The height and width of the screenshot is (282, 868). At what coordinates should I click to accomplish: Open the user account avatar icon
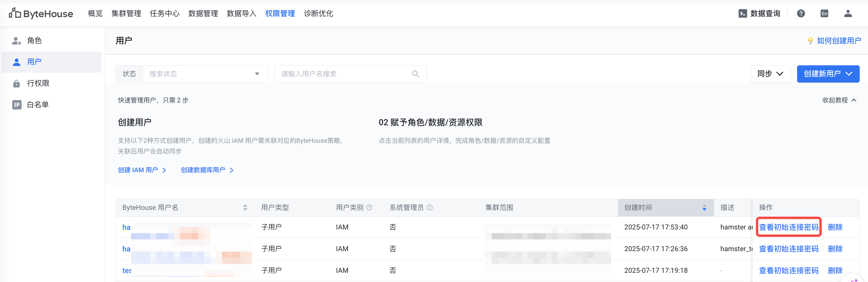tap(848, 13)
